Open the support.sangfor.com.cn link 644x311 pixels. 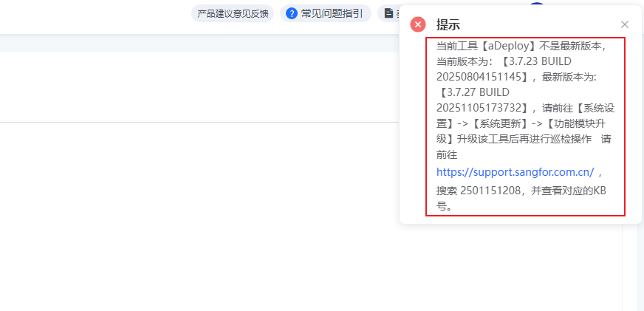pyautogui.click(x=515, y=172)
